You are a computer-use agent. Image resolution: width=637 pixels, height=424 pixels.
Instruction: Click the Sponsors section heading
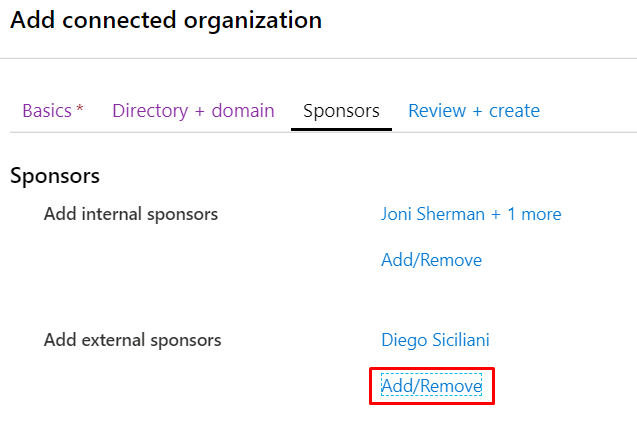click(x=55, y=176)
